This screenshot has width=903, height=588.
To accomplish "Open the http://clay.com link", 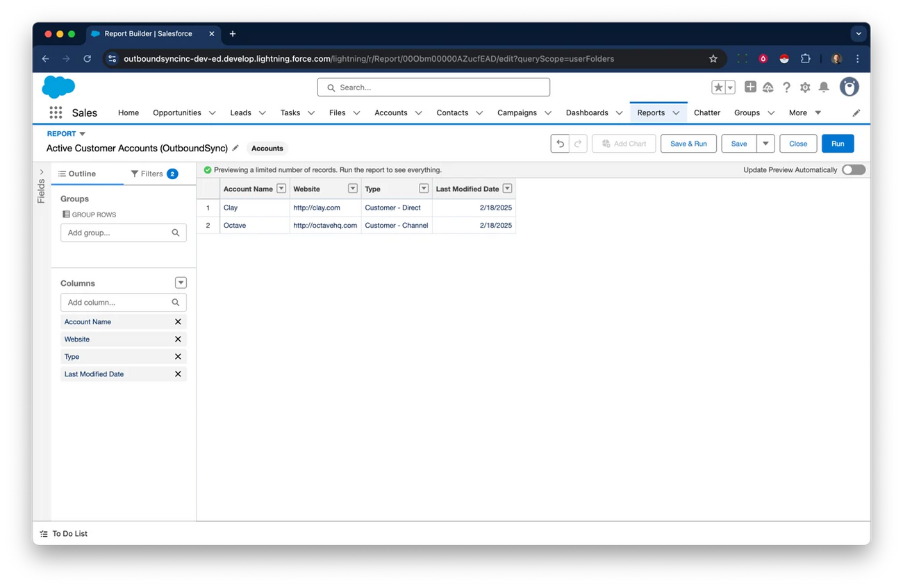I will pos(317,207).
